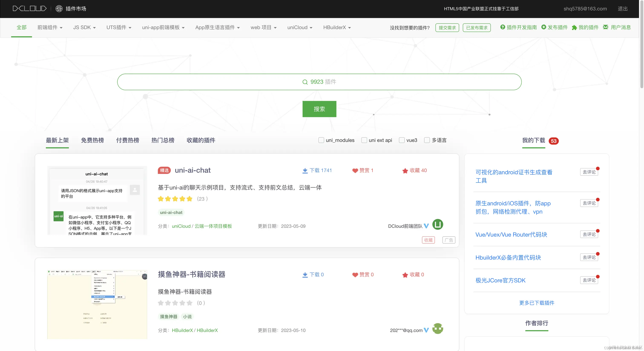Click the 摸鱼神器 tag
Viewport: 644px width, 351px height.
[168, 317]
